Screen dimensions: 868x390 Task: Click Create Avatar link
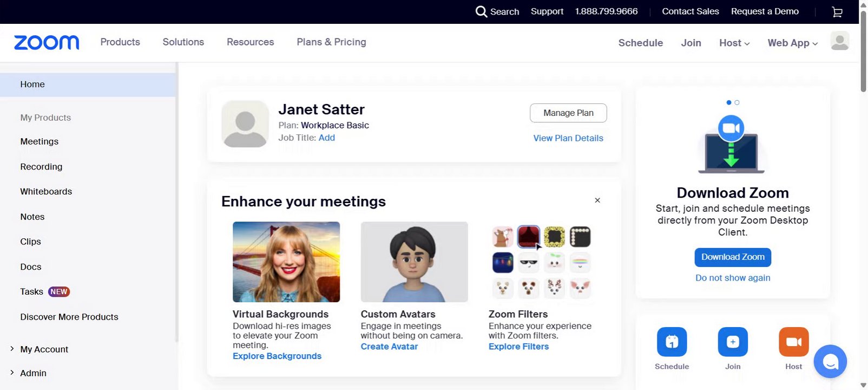[x=389, y=347]
